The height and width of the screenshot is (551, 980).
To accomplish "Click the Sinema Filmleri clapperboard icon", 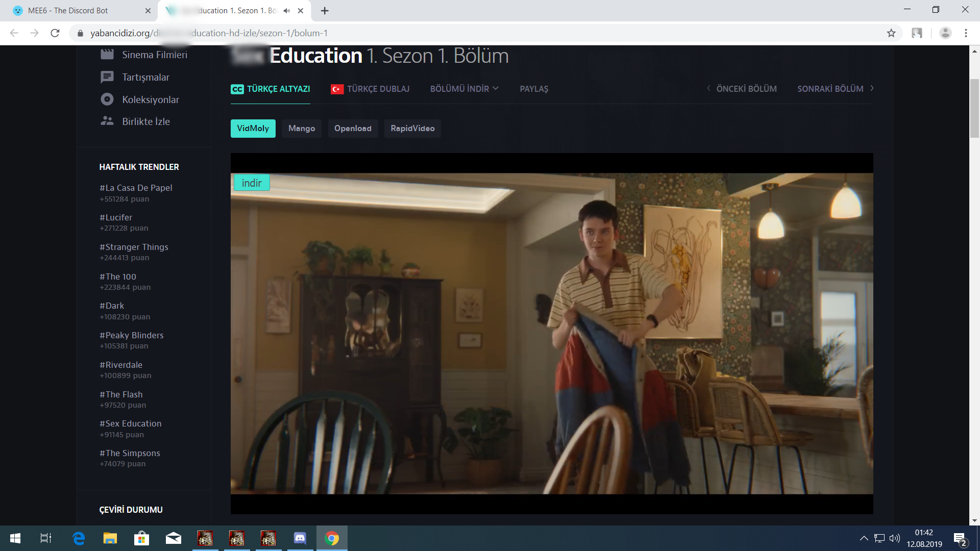I will coord(107,55).
